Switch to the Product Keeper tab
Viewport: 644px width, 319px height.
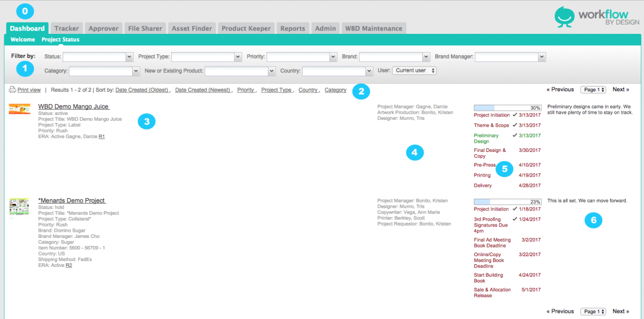246,28
